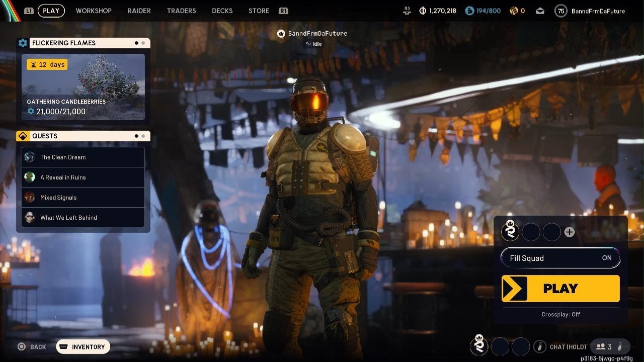Viewport: 644px width, 362px height.
Task: Click the BACK button
Action: point(32,347)
